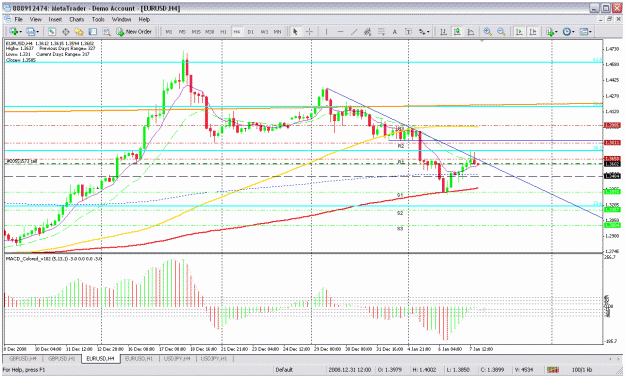The width and height of the screenshot is (625, 376).
Task: Toggle the Market Watch window icon
Action: click(52, 31)
